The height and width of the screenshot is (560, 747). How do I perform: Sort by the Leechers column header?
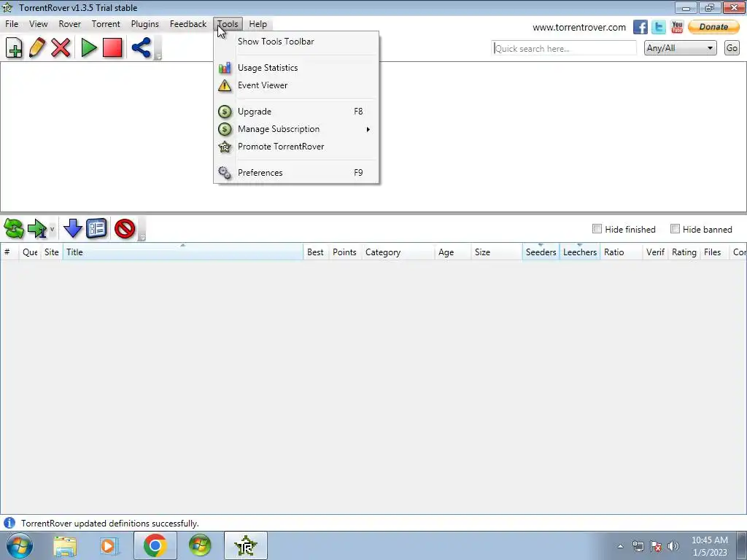point(580,252)
